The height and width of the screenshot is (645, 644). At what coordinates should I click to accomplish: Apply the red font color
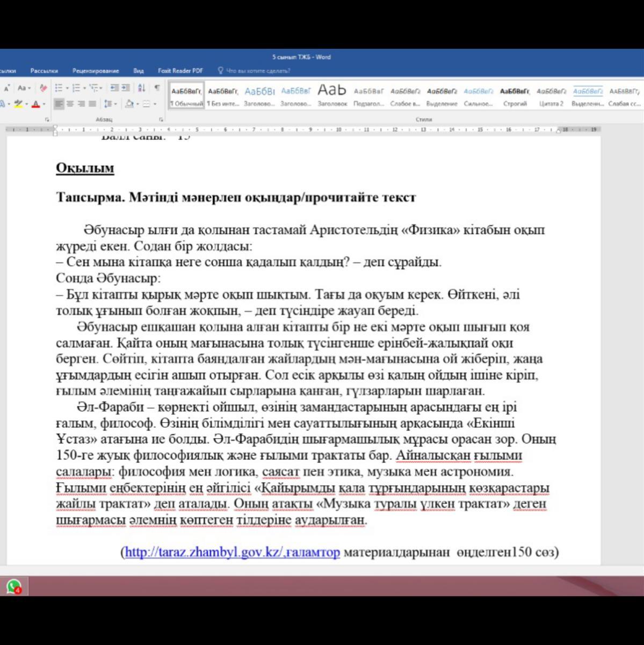[36, 104]
